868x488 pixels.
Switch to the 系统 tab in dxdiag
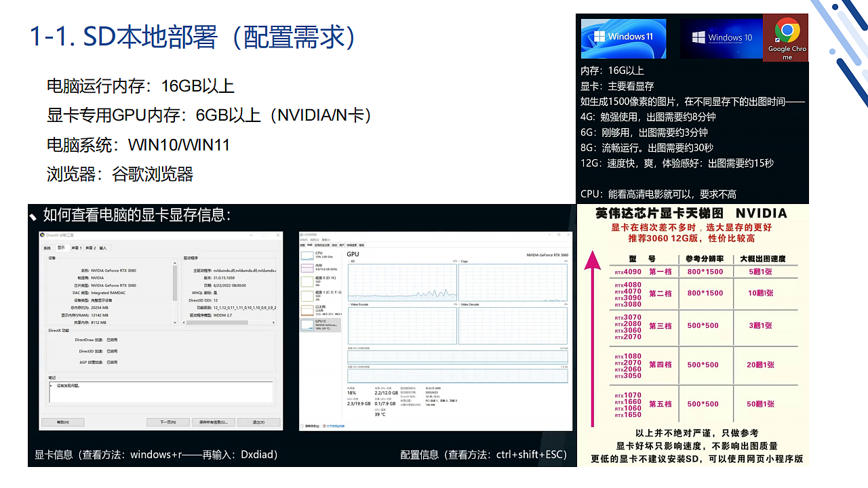[x=46, y=247]
